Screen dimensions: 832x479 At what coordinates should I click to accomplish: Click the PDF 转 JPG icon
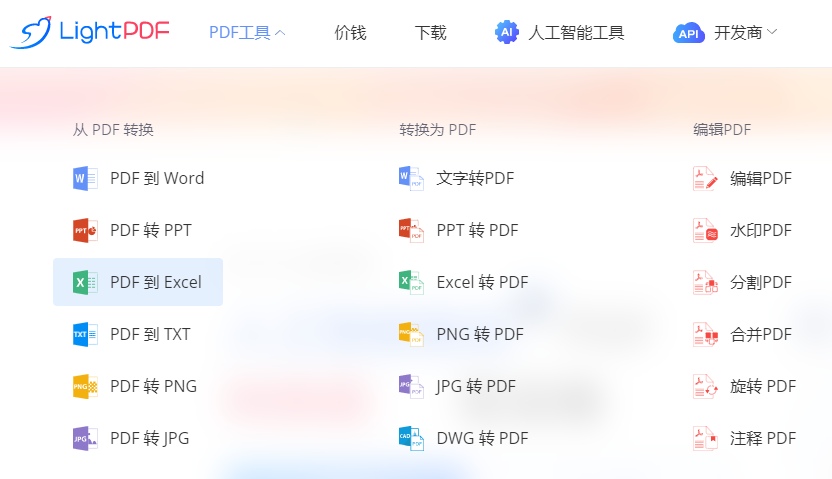[x=85, y=438]
